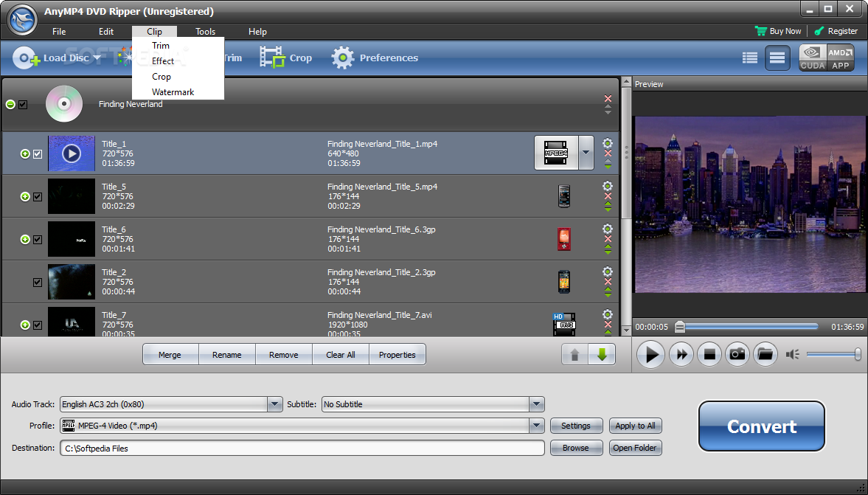
Task: Click the phone device icon for Title_5
Action: pos(564,196)
